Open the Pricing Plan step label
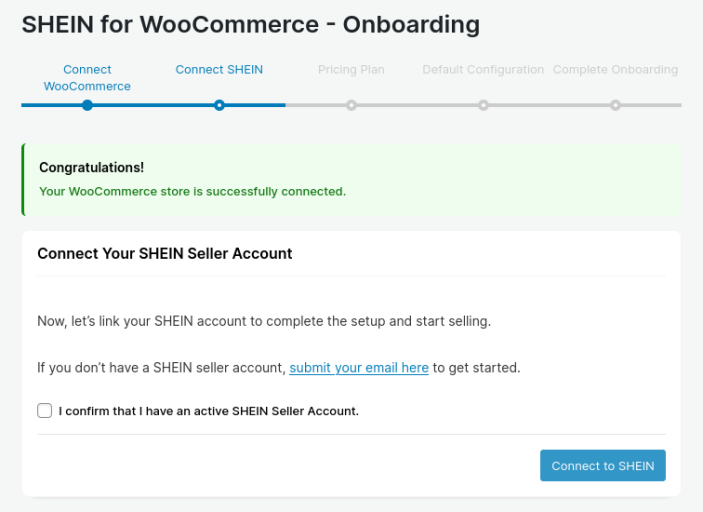This screenshot has width=703, height=512. 351,70
